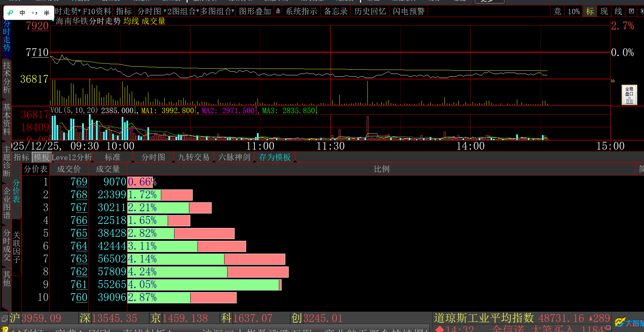Click price 769 in the price table

(79, 182)
